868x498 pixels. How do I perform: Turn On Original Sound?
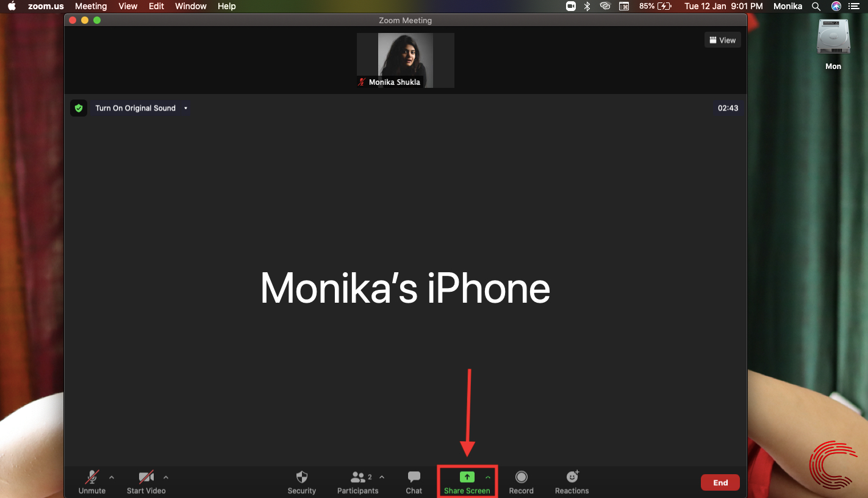coord(135,108)
